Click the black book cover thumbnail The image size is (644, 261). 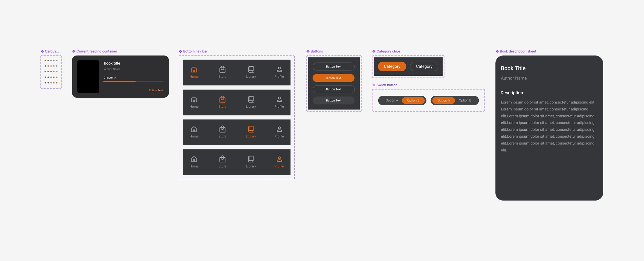[88, 76]
